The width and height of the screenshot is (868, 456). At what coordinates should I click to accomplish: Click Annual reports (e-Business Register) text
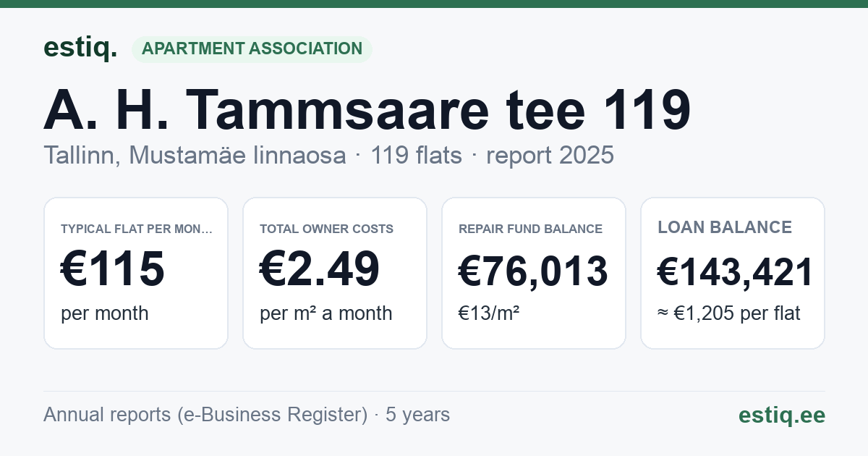[205, 415]
